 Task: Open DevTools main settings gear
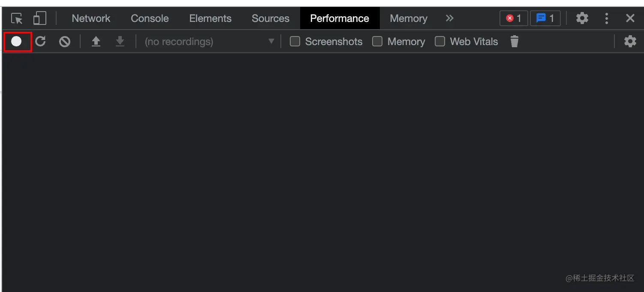pos(582,18)
